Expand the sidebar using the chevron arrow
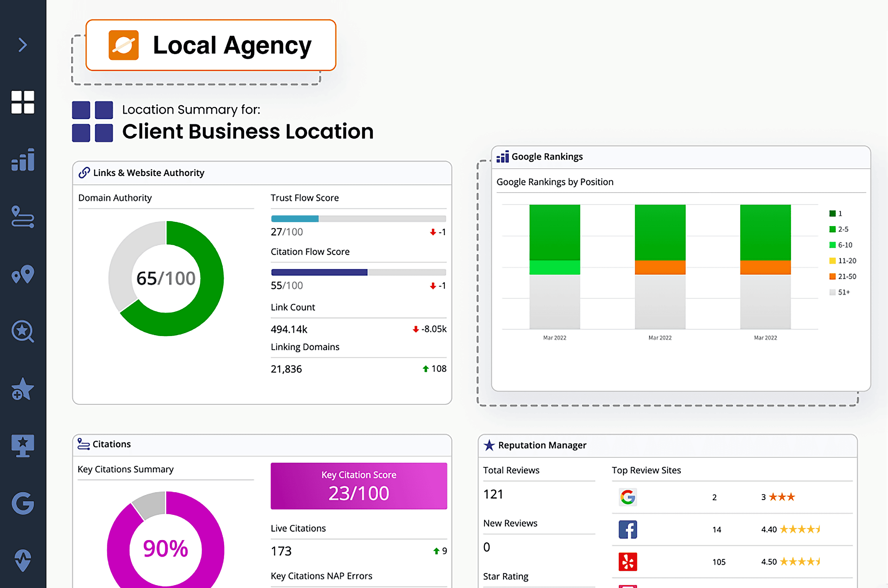Image resolution: width=888 pixels, height=588 pixels. [x=23, y=44]
